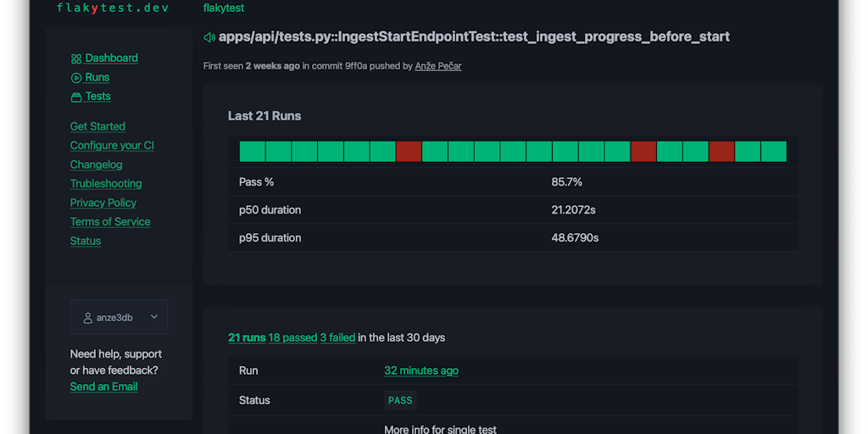Viewport: 868px width, 434px height.
Task: Click the Tests stack icon
Action: tap(76, 97)
